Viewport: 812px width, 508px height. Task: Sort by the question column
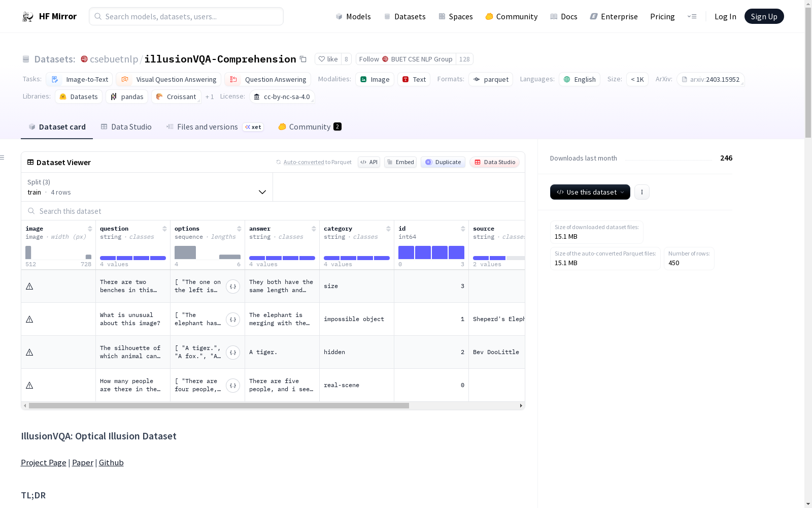[x=164, y=229]
